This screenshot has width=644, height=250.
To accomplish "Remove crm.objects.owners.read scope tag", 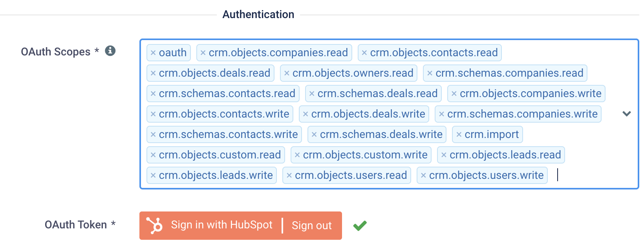I will [x=287, y=73].
